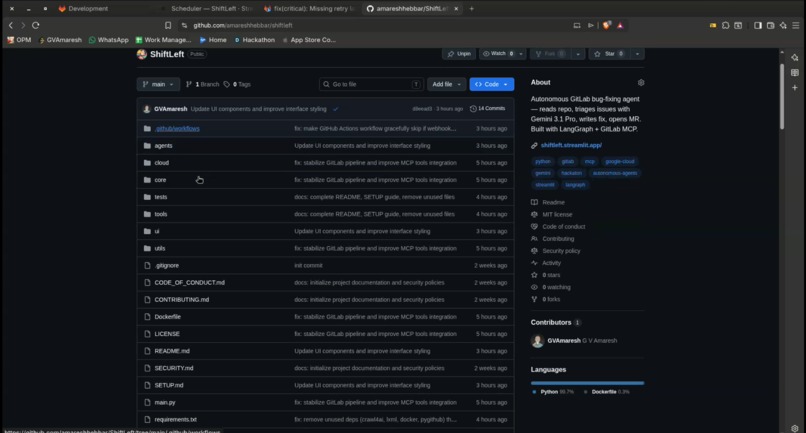This screenshot has height=433, width=806.
Task: Select the autonomous-agents topic tag
Action: pos(615,173)
